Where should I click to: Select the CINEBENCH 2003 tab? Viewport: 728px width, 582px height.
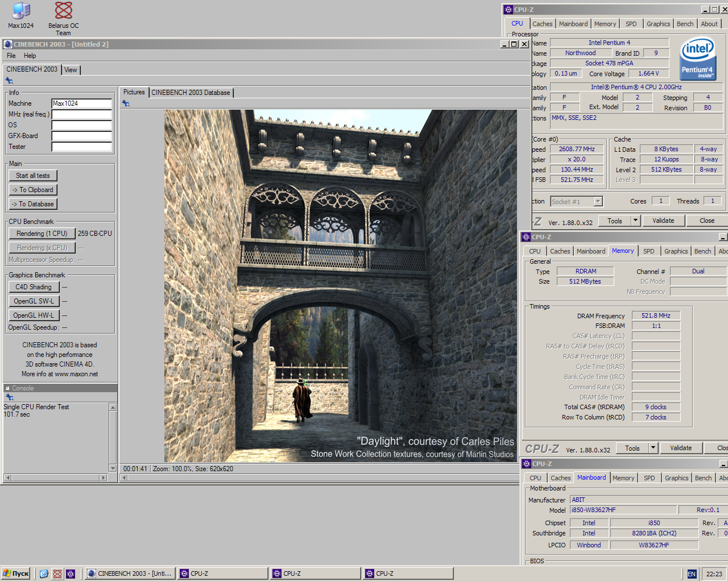pyautogui.click(x=32, y=69)
